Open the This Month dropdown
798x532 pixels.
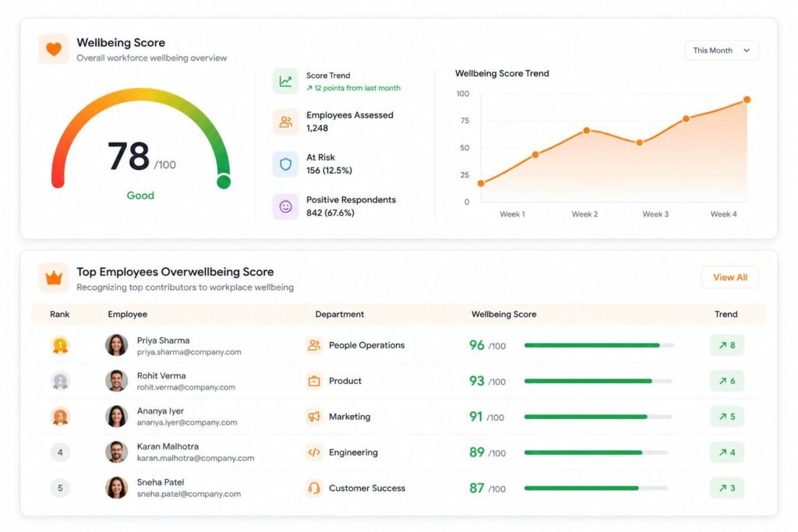coord(722,51)
